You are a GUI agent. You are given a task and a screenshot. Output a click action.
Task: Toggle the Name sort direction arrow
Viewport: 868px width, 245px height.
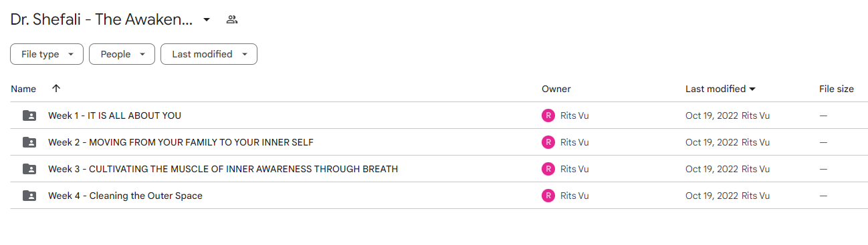(x=56, y=88)
